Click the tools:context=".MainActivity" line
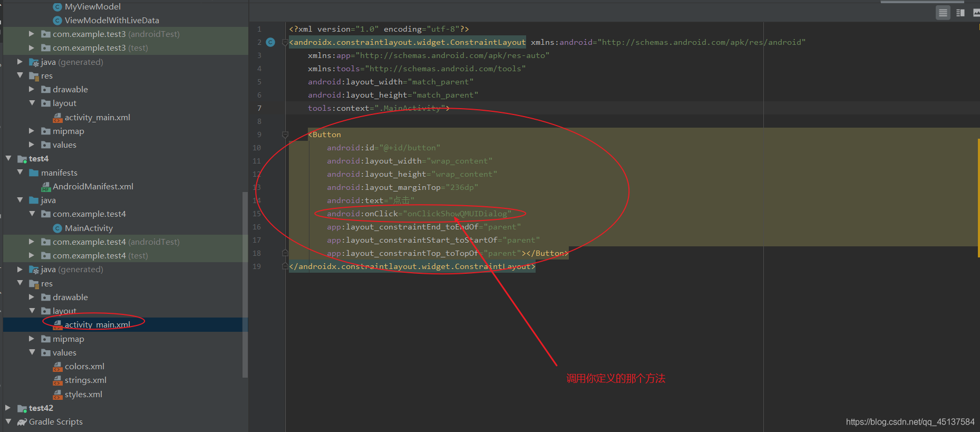Screen dimensions: 980x432 tap(379, 108)
